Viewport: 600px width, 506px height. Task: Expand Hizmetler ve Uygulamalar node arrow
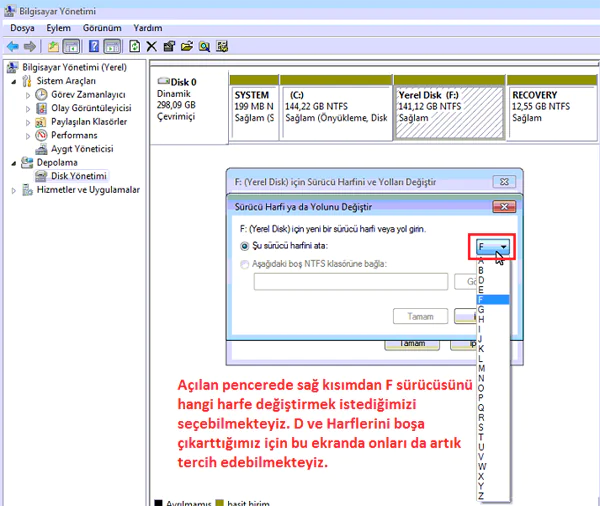[14, 190]
